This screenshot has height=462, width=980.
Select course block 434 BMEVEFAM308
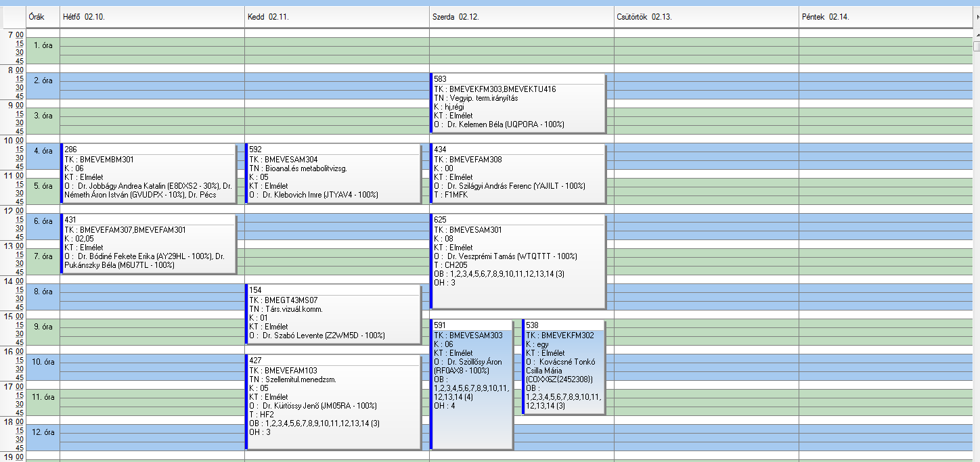(x=518, y=173)
